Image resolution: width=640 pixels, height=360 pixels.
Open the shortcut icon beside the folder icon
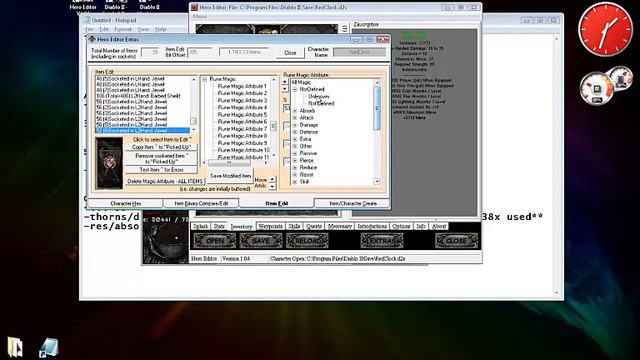[49, 348]
